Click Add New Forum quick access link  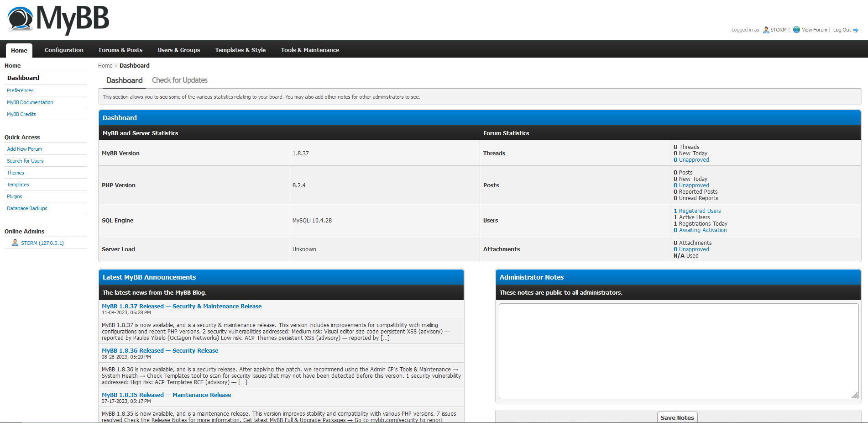tap(24, 149)
